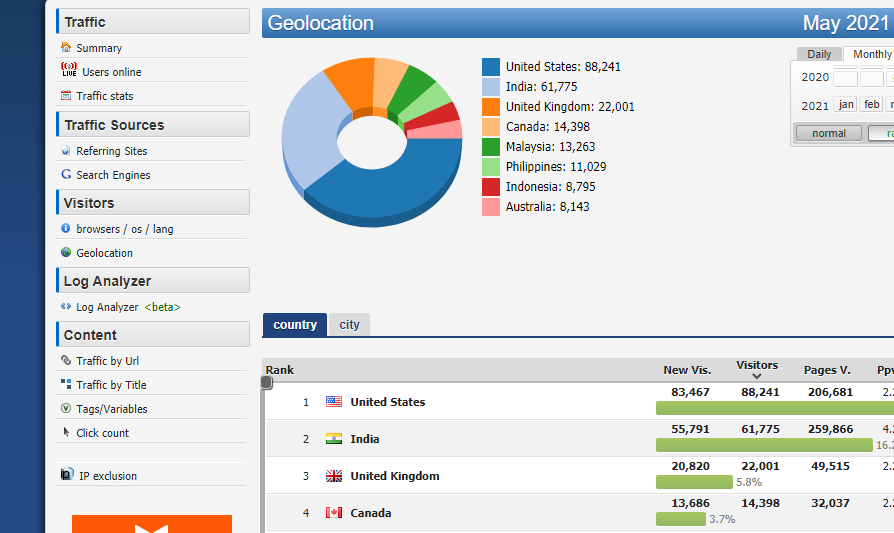Select the Geolocation globe icon
This screenshot has width=894, height=533.
[x=66, y=253]
